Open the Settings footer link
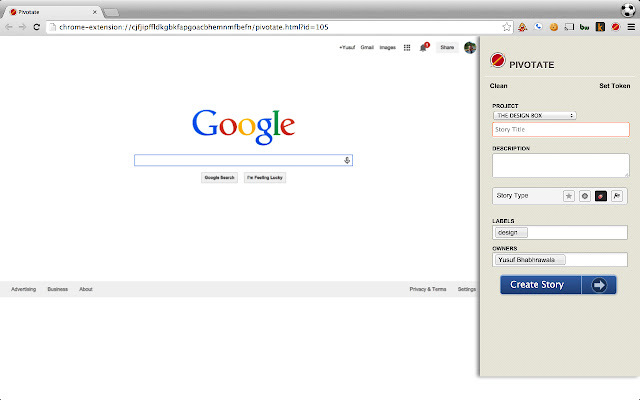 click(467, 289)
